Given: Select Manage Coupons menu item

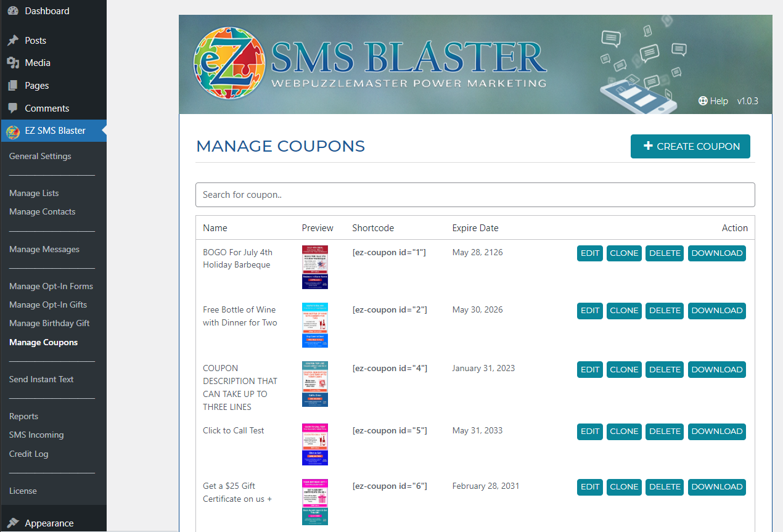Looking at the screenshot, I should 43,343.
